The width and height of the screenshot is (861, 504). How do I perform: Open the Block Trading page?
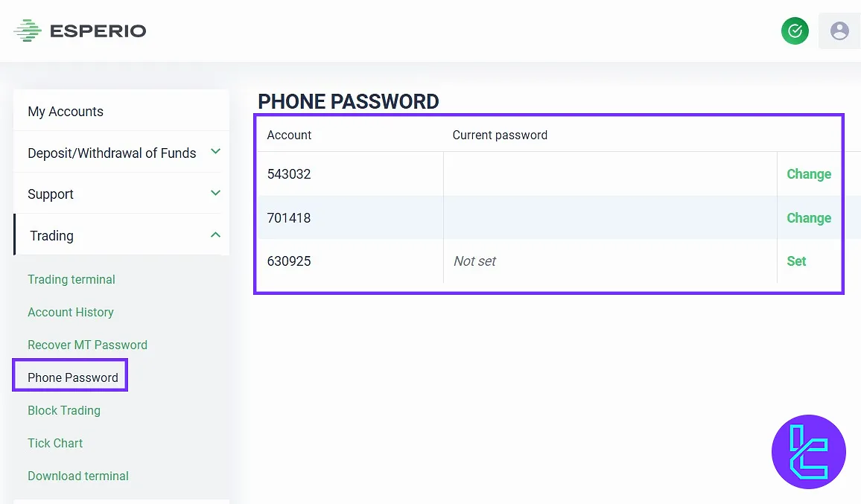(64, 411)
